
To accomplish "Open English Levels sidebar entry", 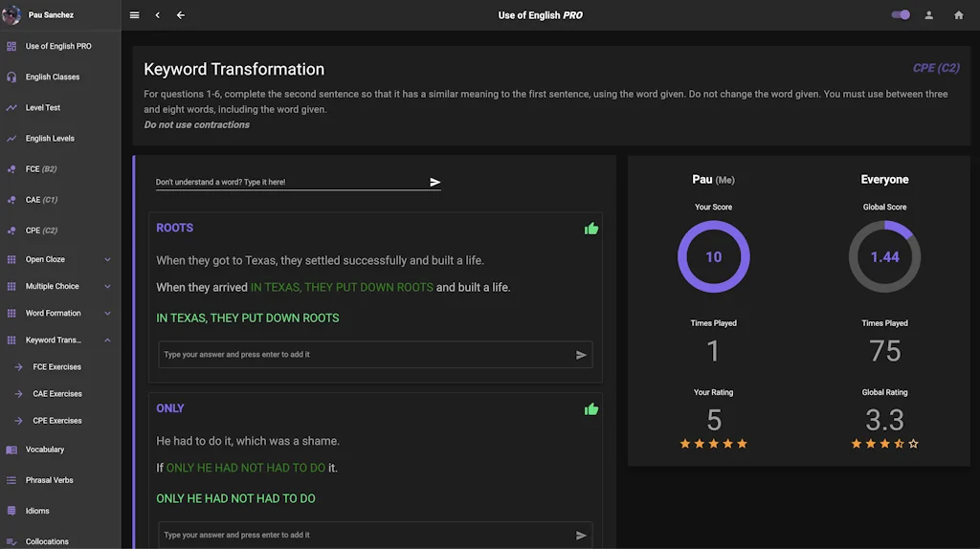I will click(x=60, y=138).
